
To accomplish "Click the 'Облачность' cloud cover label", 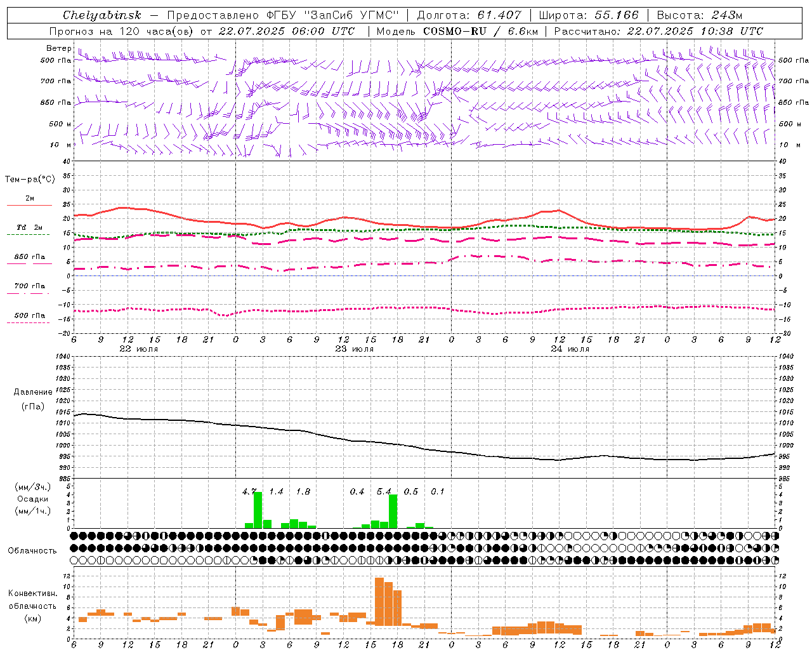I will tap(32, 550).
